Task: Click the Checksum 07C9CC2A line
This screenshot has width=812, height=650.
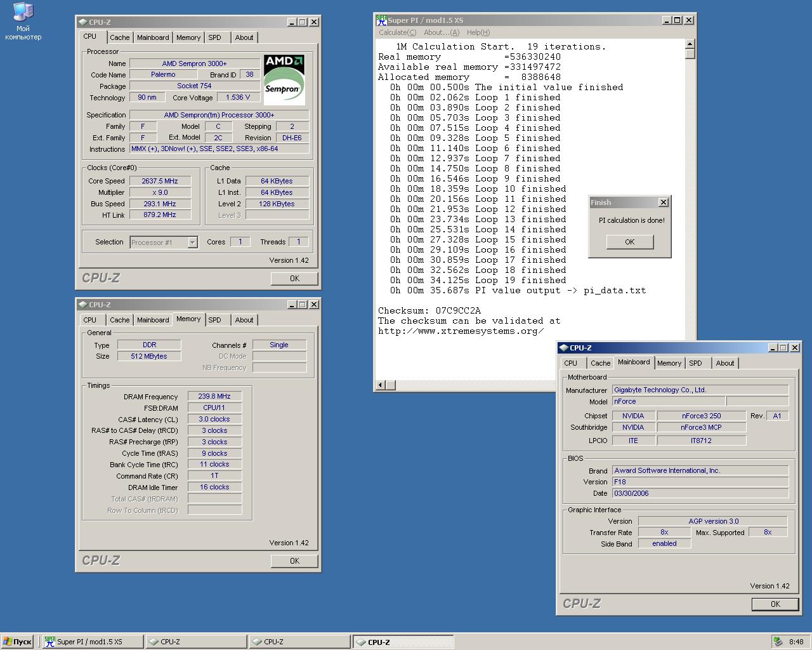Action: 429,310
